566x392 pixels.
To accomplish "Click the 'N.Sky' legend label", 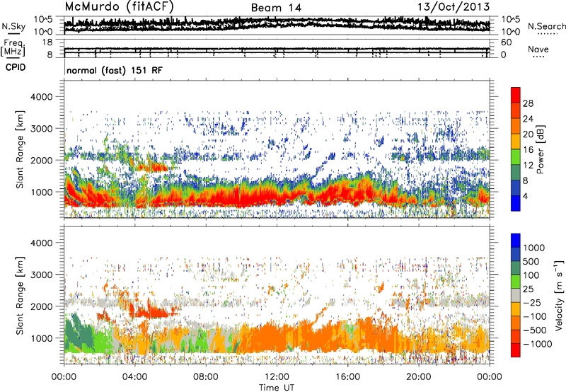I will tap(13, 26).
